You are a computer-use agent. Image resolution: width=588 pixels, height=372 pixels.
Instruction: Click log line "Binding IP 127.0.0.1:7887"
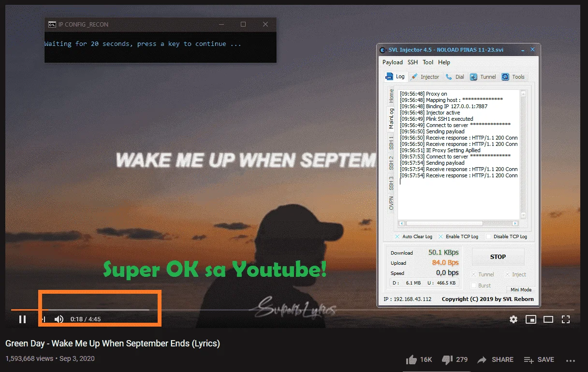click(443, 106)
